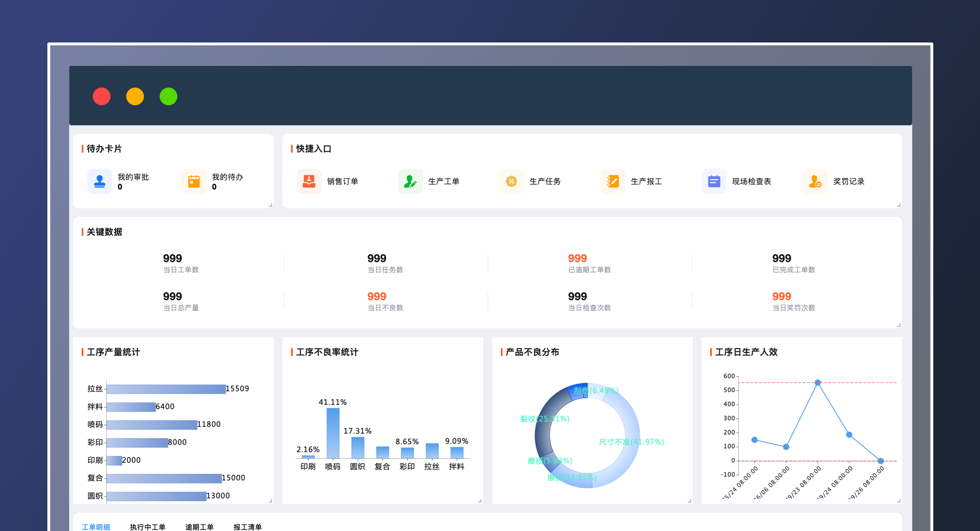Open the 我的待办 calendar icon

(x=194, y=181)
